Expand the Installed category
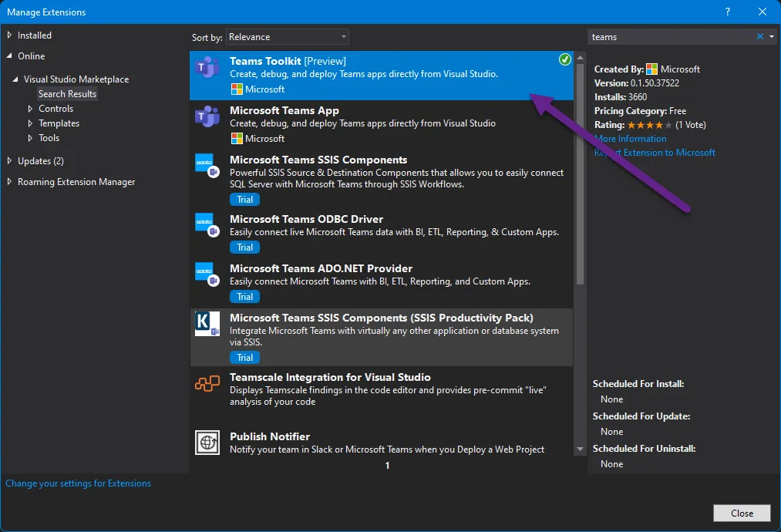This screenshot has width=781, height=532. click(9, 35)
